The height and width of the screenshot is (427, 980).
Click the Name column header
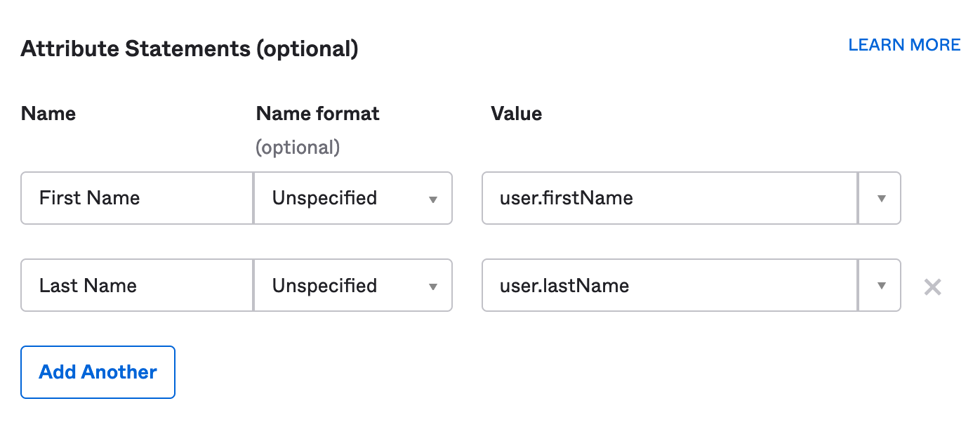pyautogui.click(x=48, y=114)
